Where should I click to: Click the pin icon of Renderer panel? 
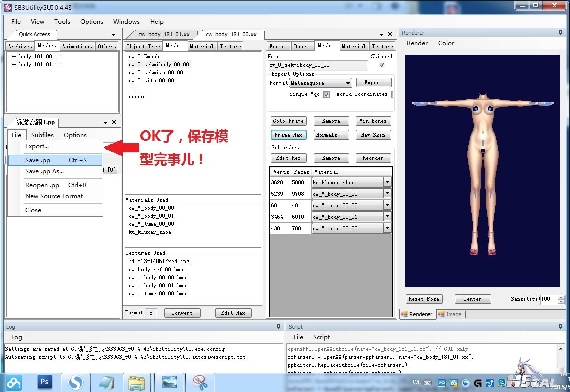(560, 32)
